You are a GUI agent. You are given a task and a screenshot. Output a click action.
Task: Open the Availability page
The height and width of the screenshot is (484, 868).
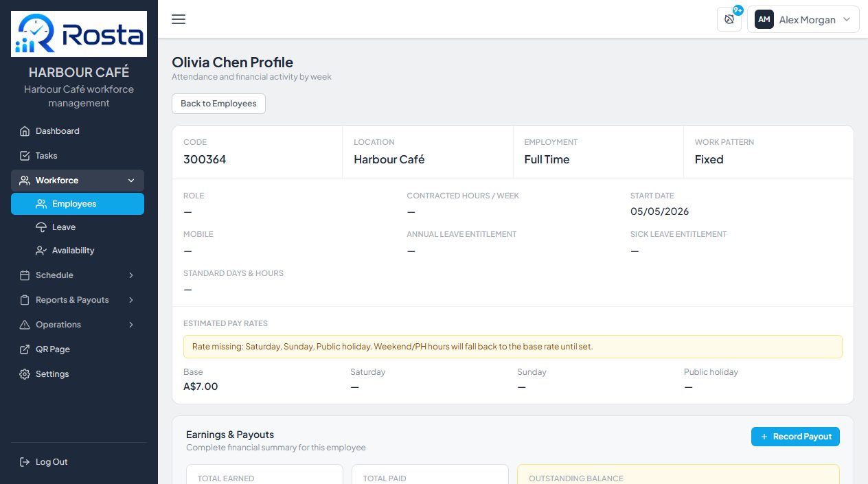coord(78,251)
